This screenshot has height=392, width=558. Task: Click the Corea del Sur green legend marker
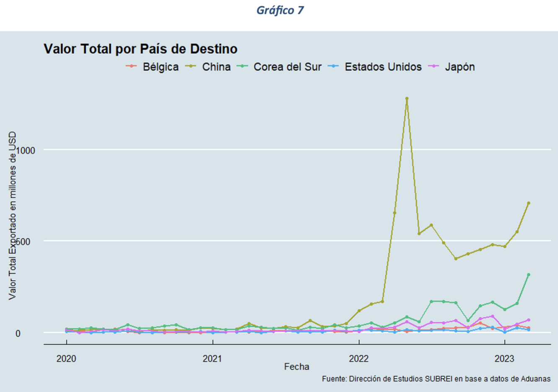(x=242, y=67)
